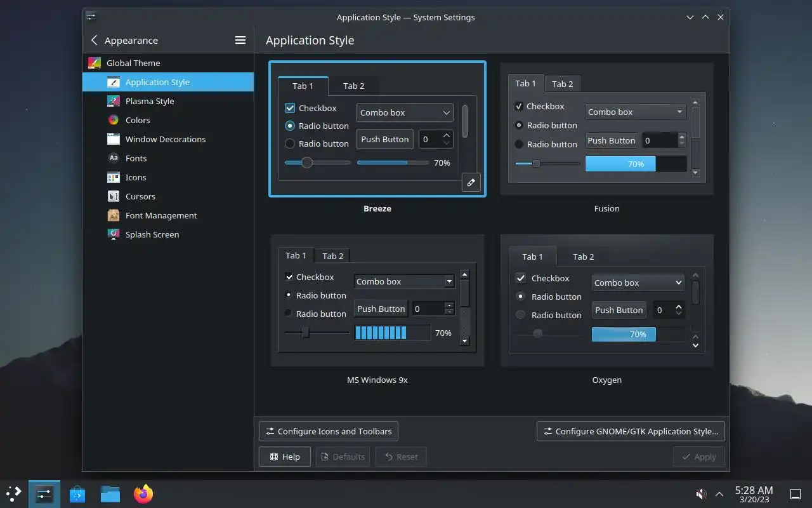Click the muted volume tray icon
812x508 pixels.
pos(701,493)
